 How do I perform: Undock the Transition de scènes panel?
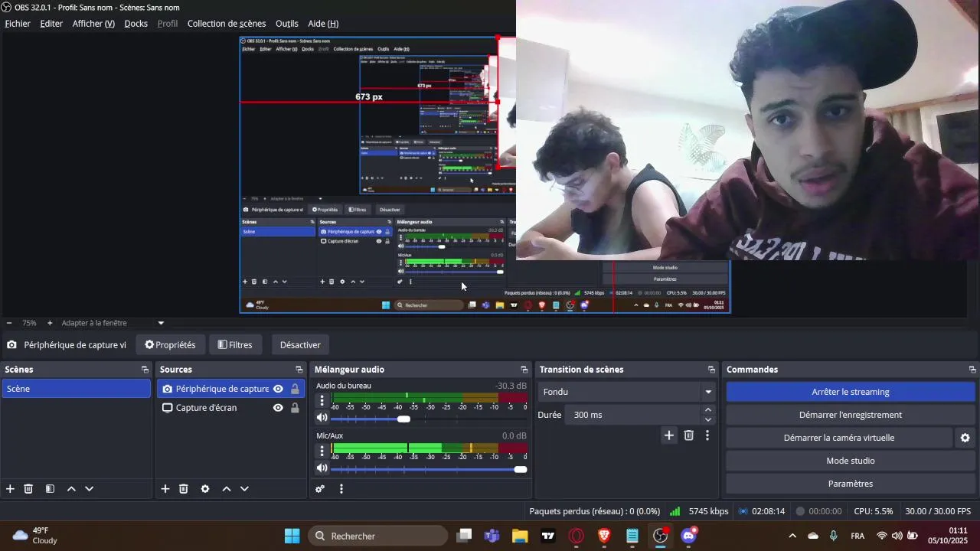pyautogui.click(x=711, y=370)
